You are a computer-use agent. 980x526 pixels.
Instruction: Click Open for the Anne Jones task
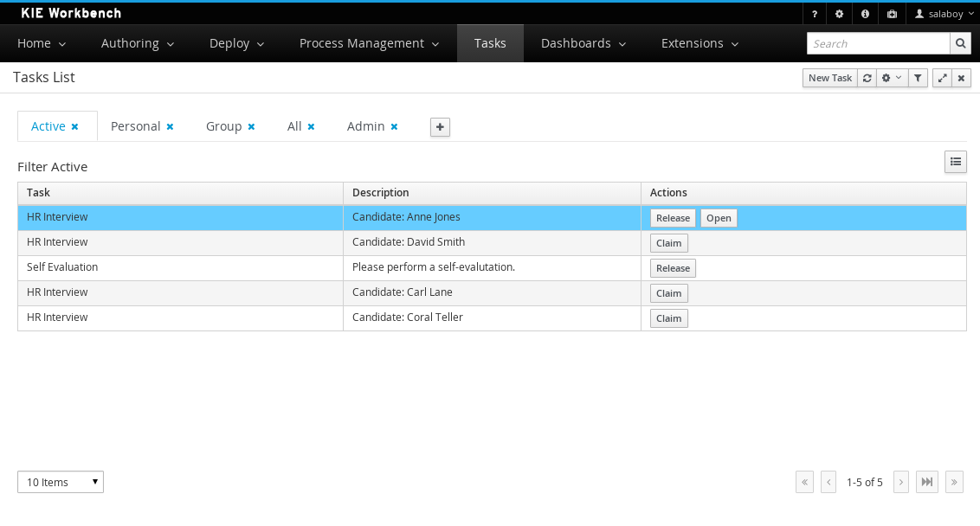(x=719, y=218)
